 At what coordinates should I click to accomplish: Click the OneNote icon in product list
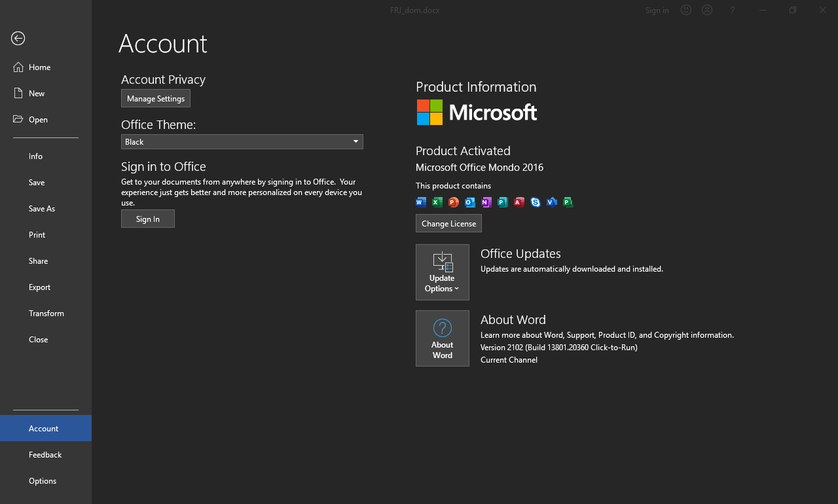point(486,202)
